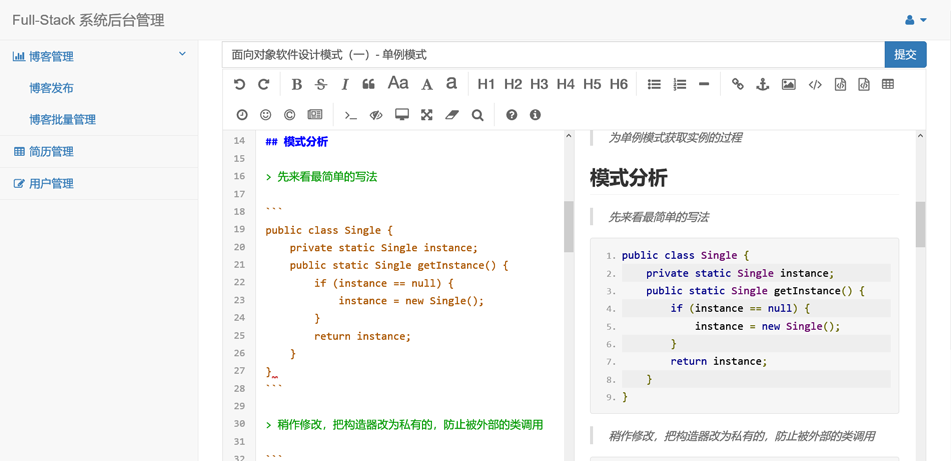The width and height of the screenshot is (951, 461).
Task: Insert a reference link with the anchor icon
Action: [x=762, y=84]
